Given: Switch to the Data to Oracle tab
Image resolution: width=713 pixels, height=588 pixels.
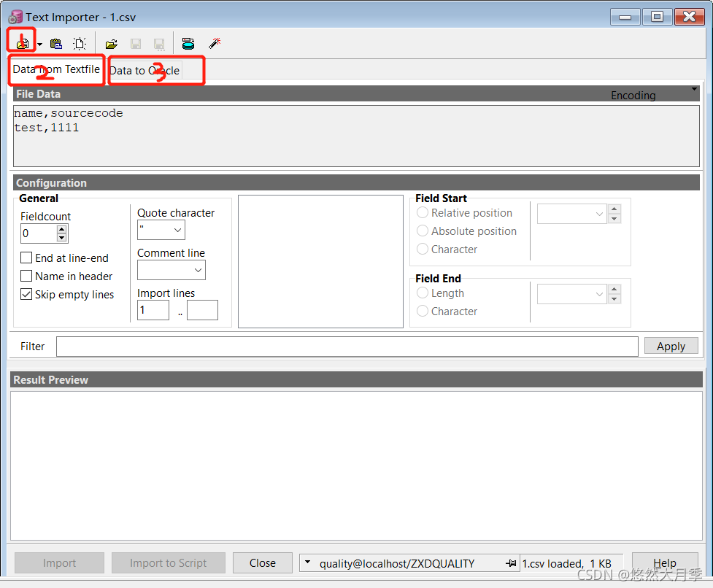Looking at the screenshot, I should [x=144, y=71].
